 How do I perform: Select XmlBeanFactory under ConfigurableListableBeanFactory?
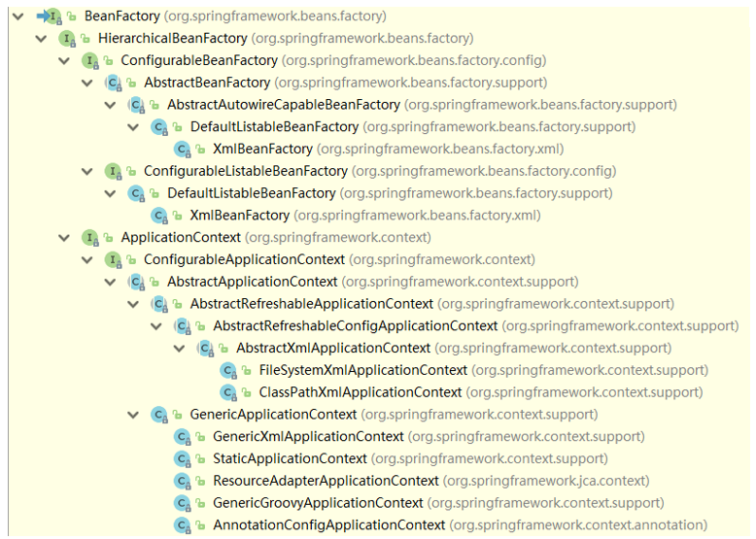[x=239, y=216]
